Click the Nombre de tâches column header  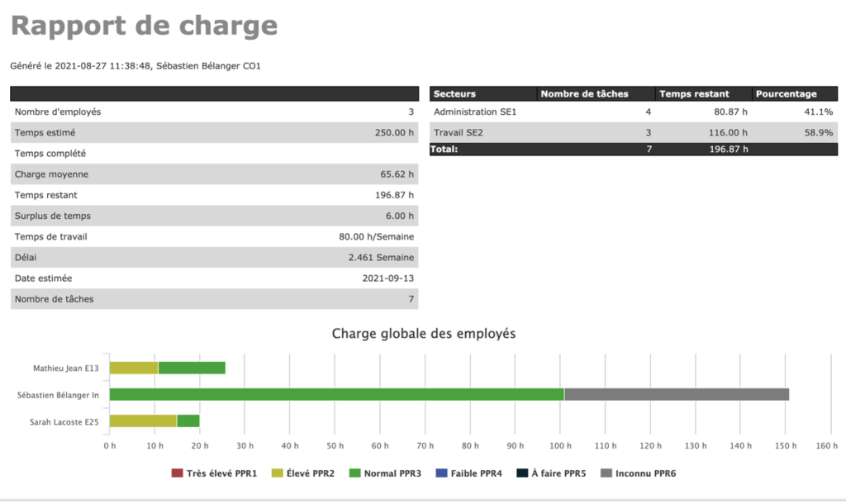[x=595, y=94]
